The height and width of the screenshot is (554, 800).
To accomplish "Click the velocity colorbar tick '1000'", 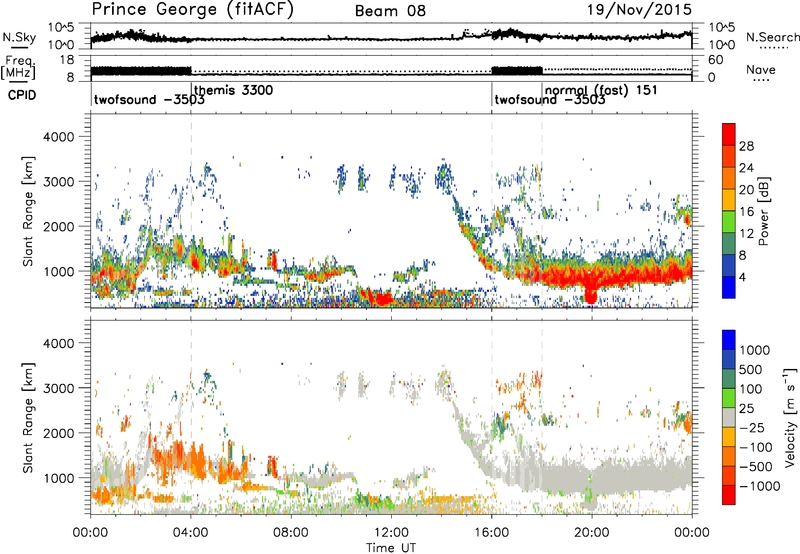I will pos(755,350).
